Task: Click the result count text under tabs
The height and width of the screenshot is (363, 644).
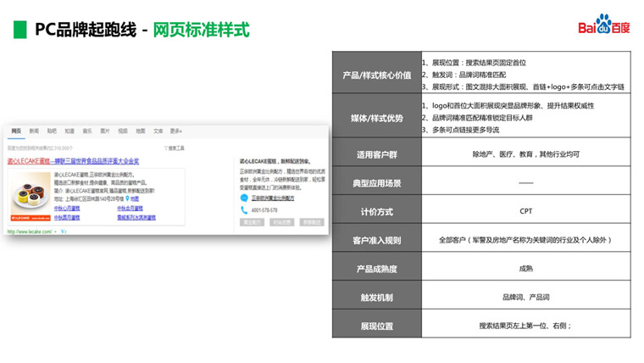Action: coord(40,148)
